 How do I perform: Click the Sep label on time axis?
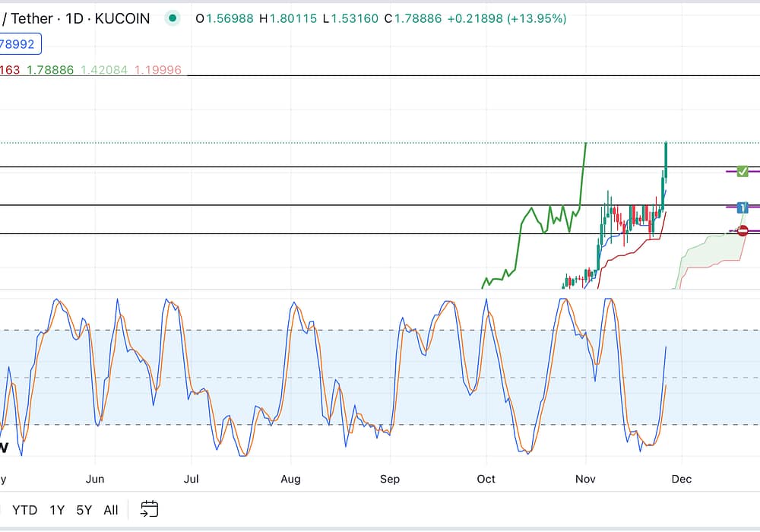point(389,479)
